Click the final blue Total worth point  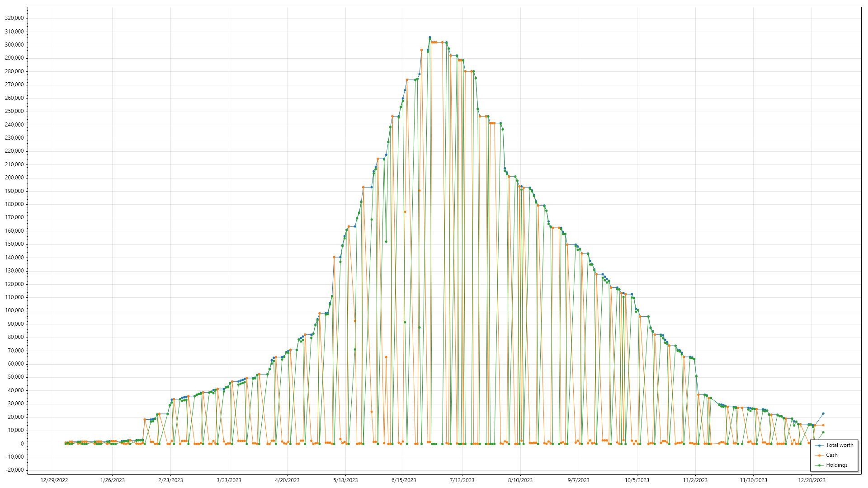coord(823,413)
